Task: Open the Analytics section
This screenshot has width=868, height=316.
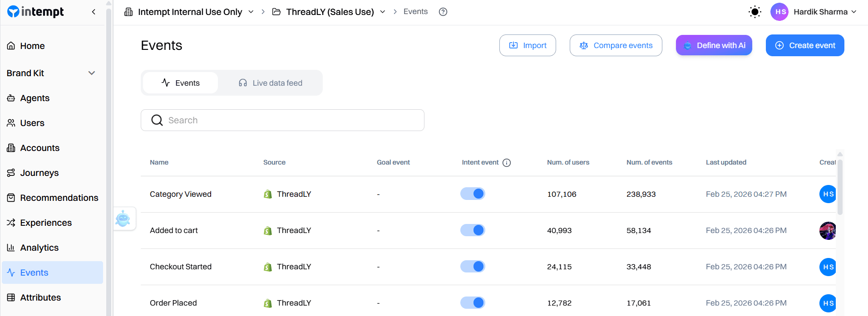Action: (x=39, y=248)
